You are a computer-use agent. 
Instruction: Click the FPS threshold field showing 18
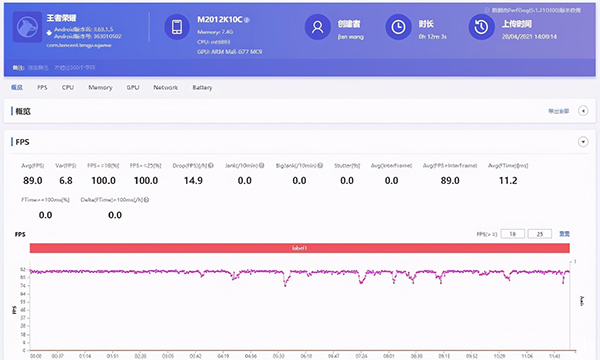[x=513, y=234]
